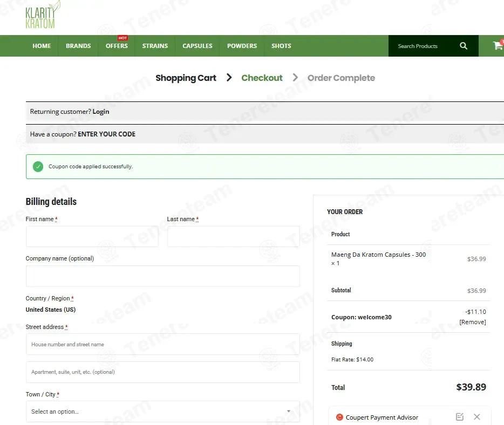Click the 'Coupert Payment Advisor' title
This screenshot has height=425, width=504.
click(x=382, y=417)
